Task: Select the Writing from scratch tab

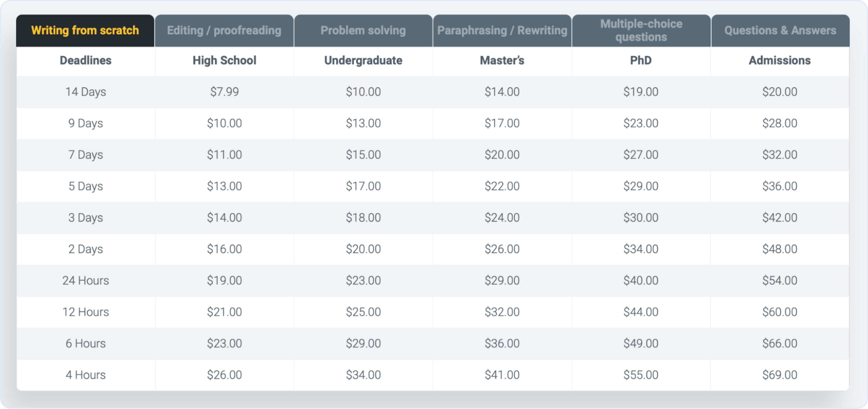Action: 85,30
